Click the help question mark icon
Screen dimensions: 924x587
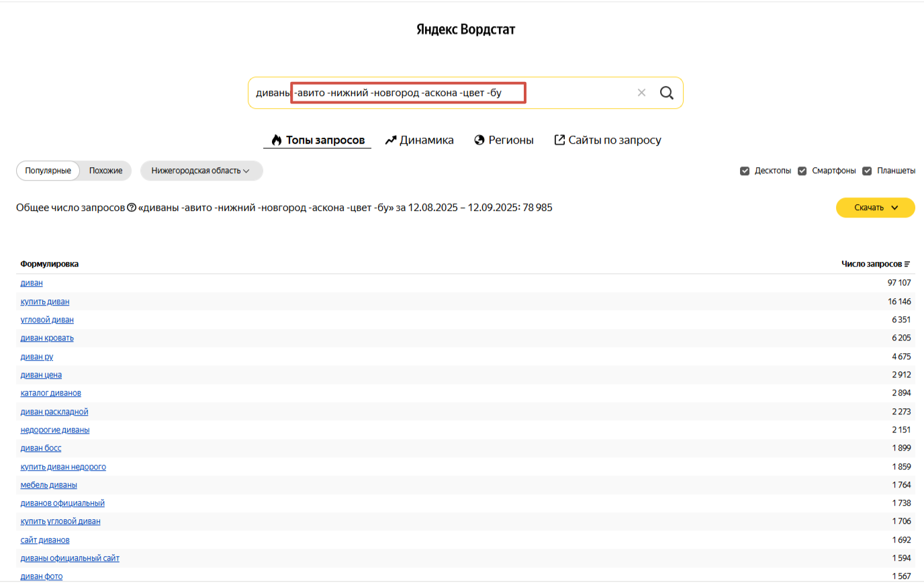coord(132,208)
